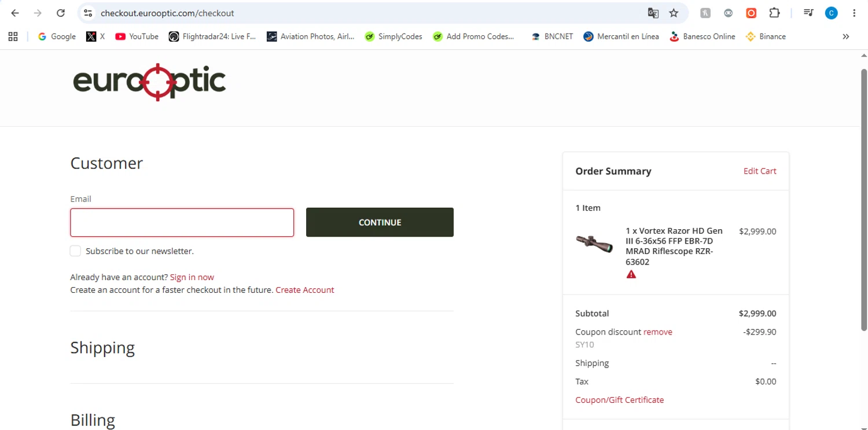
Task: Bookmark this page with star icon
Action: 674,13
